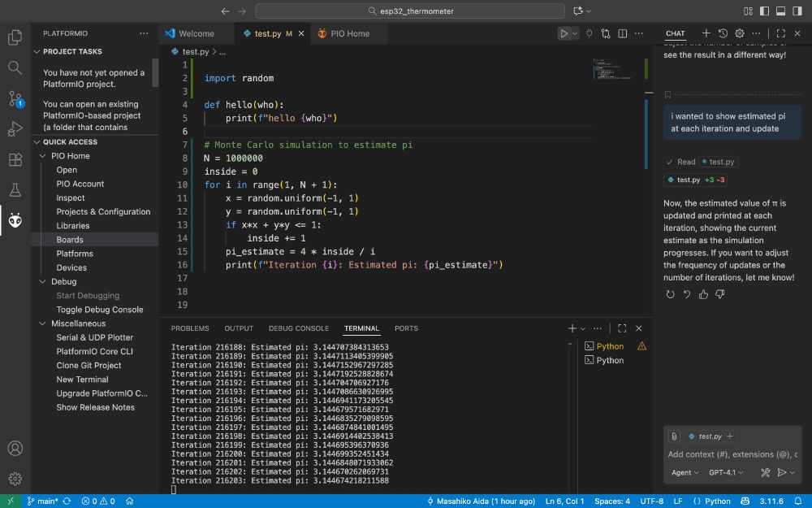The image size is (812, 508).
Task: Click the split editor right icon
Action: pos(622,33)
